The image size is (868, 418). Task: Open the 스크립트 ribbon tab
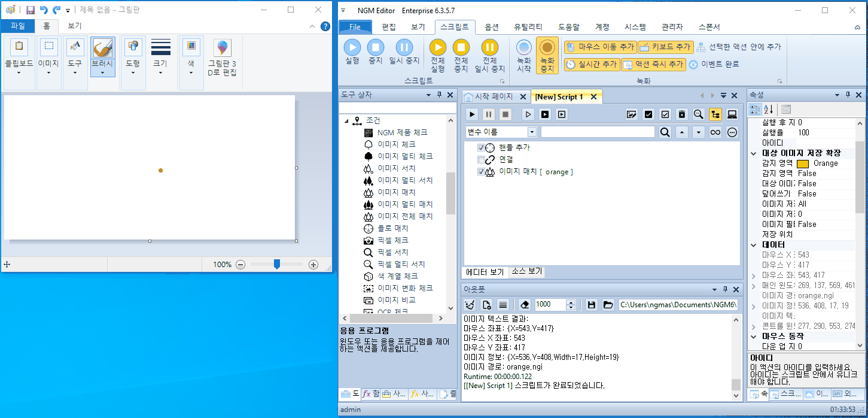point(455,27)
